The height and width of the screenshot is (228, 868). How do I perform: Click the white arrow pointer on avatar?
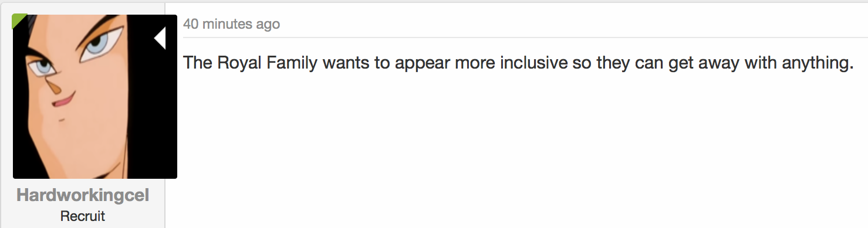pyautogui.click(x=160, y=39)
